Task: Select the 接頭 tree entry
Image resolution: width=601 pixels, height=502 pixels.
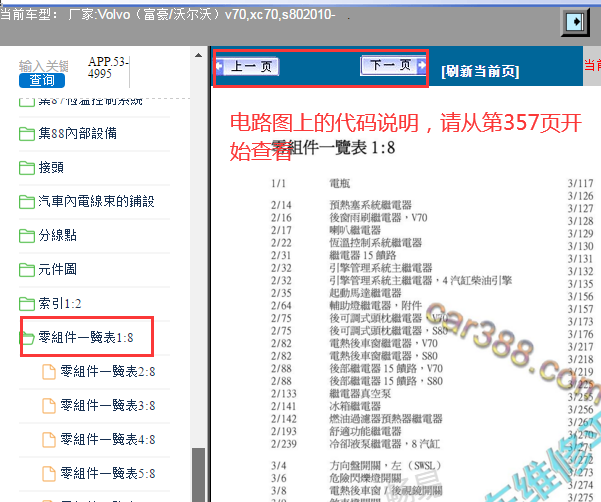Action: pos(51,167)
